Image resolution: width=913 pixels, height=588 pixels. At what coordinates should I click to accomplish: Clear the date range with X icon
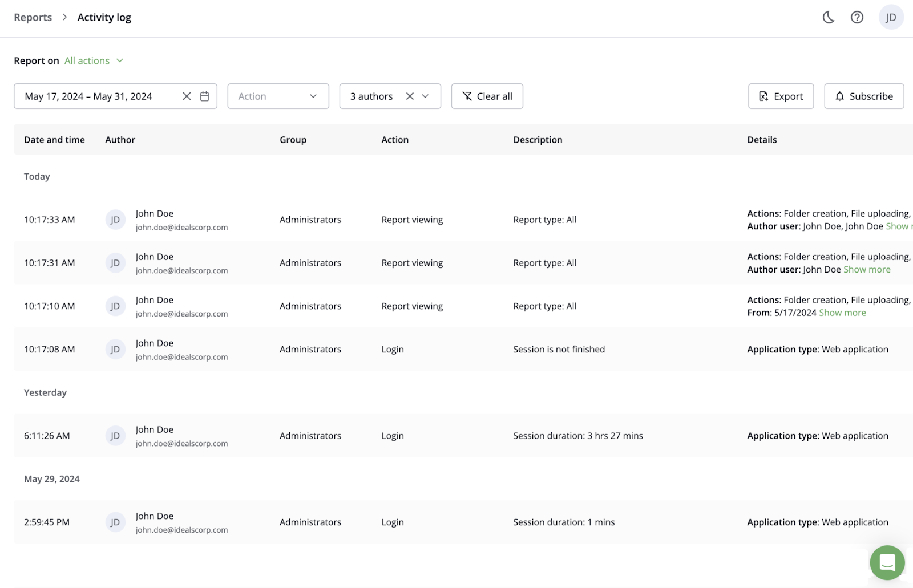pos(187,96)
